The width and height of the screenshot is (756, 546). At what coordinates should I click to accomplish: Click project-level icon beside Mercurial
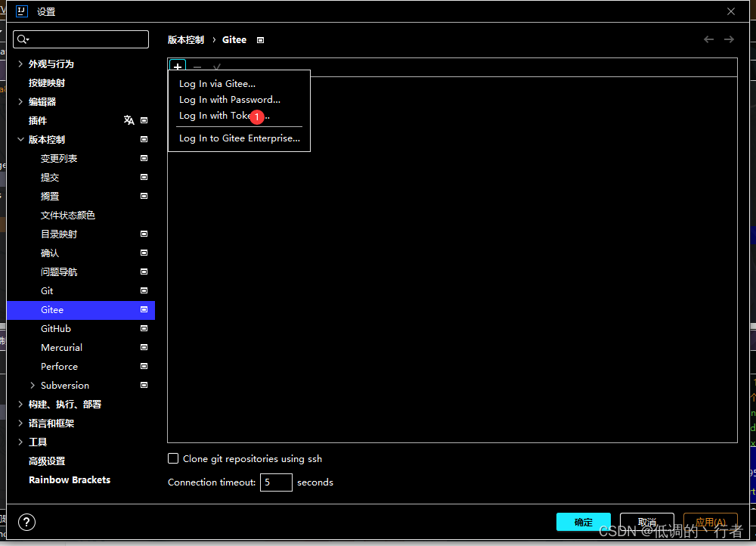coord(144,347)
